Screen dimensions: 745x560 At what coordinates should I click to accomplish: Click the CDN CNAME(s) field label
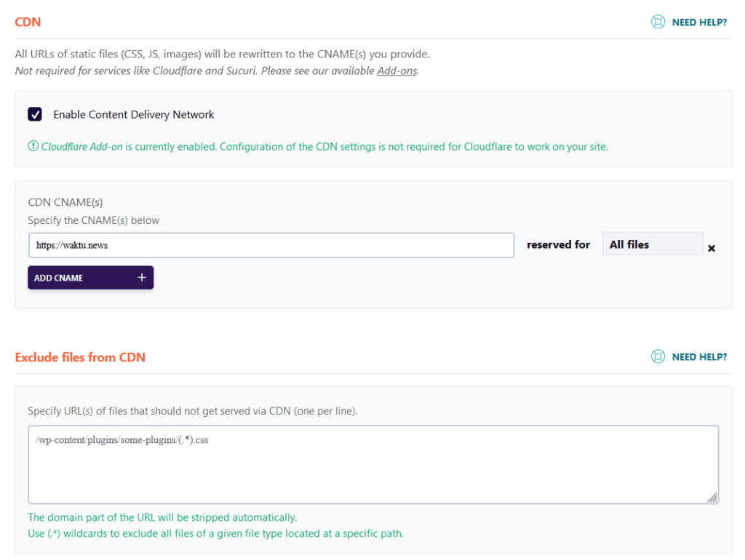65,202
